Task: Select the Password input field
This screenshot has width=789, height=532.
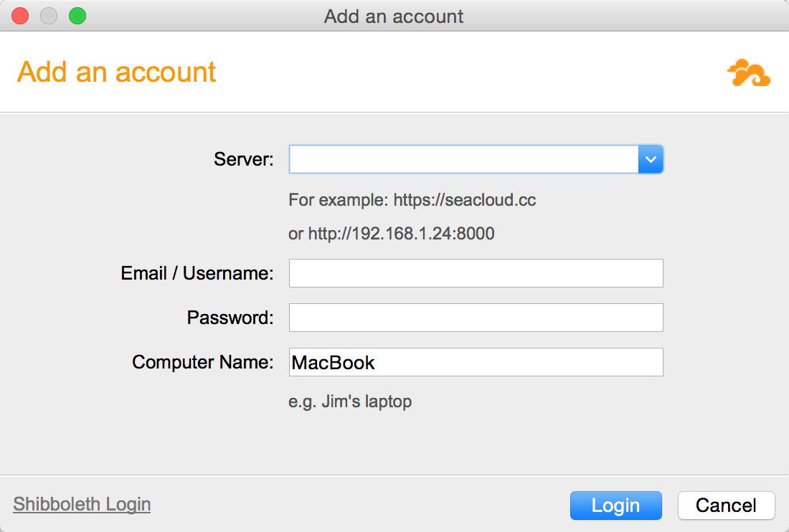Action: coord(476,318)
